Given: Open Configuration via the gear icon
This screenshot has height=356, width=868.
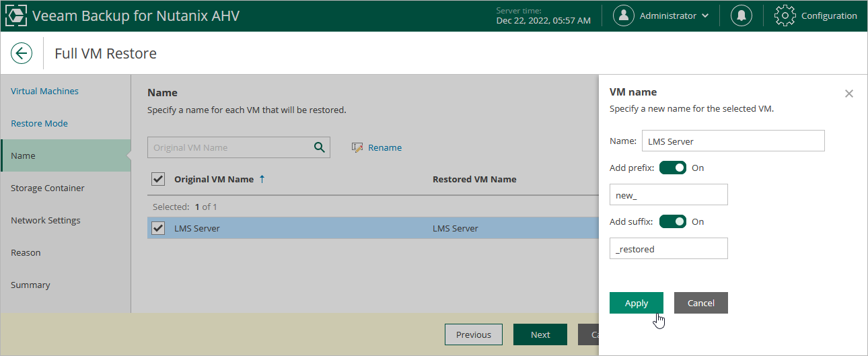Looking at the screenshot, I should click(785, 15).
